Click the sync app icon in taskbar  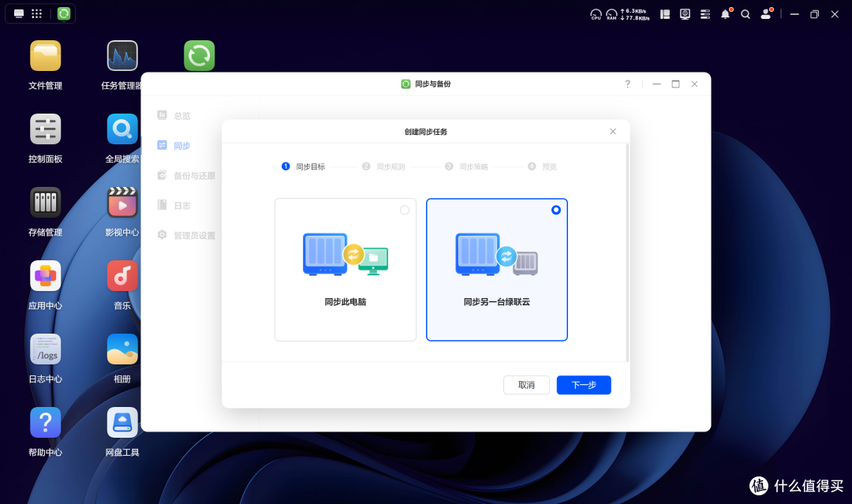pos(64,13)
